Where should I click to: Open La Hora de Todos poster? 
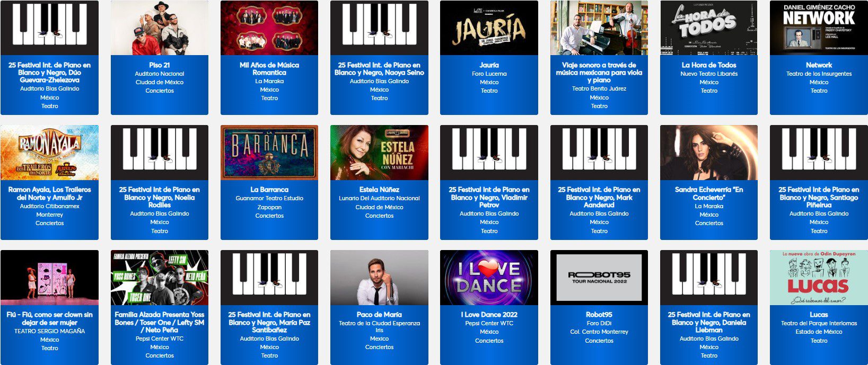coord(709,28)
